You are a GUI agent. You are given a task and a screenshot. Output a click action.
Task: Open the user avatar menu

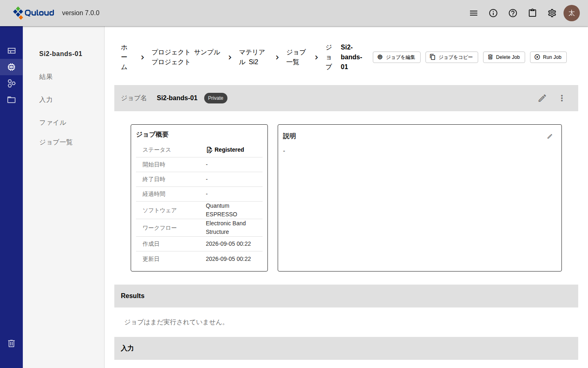(572, 13)
